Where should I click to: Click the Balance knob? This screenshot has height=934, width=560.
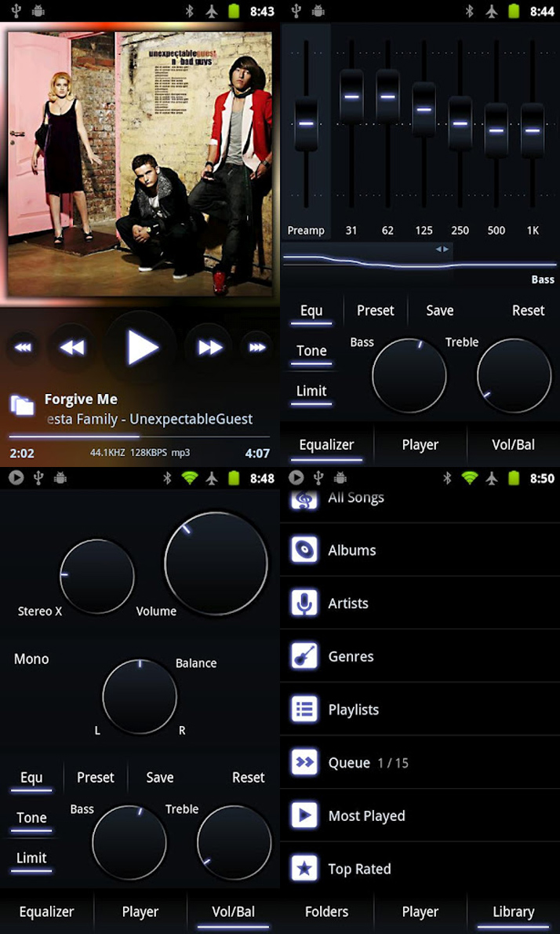coord(140,696)
